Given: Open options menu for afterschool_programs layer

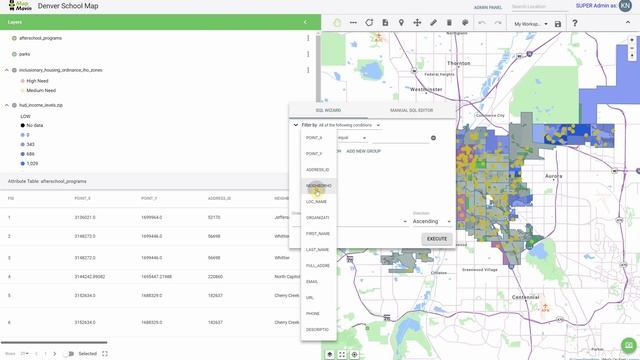Looking at the screenshot, I should point(308,38).
